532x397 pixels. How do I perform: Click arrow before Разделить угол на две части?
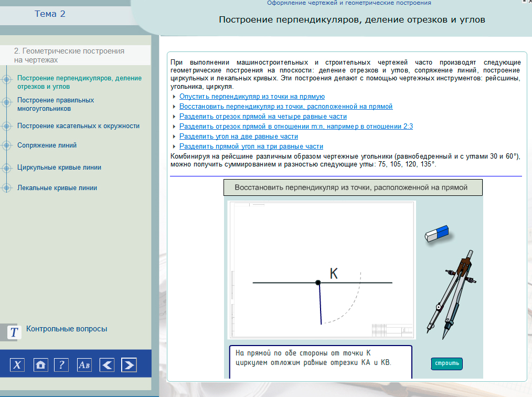pyautogui.click(x=174, y=137)
